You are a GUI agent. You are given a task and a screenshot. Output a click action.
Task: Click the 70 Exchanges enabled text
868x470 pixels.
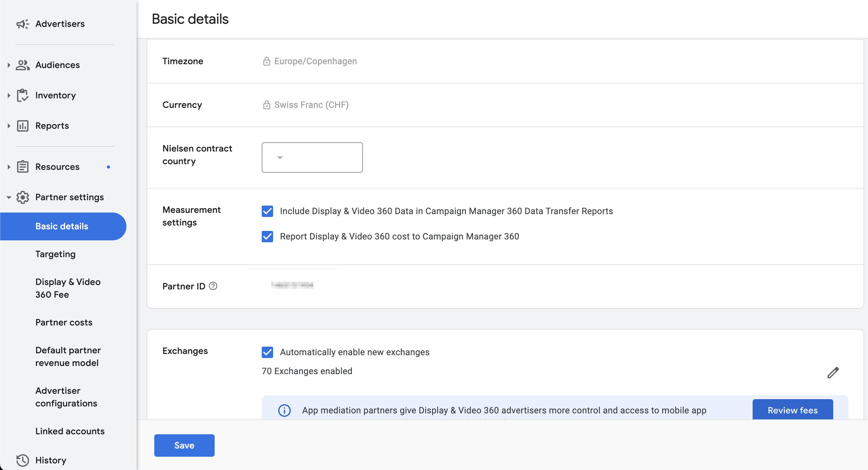(307, 371)
